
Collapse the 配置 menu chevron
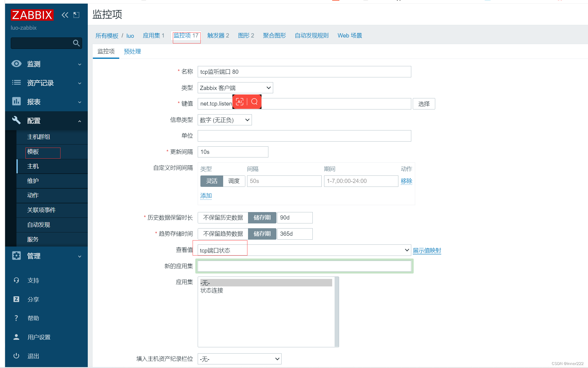(x=80, y=121)
